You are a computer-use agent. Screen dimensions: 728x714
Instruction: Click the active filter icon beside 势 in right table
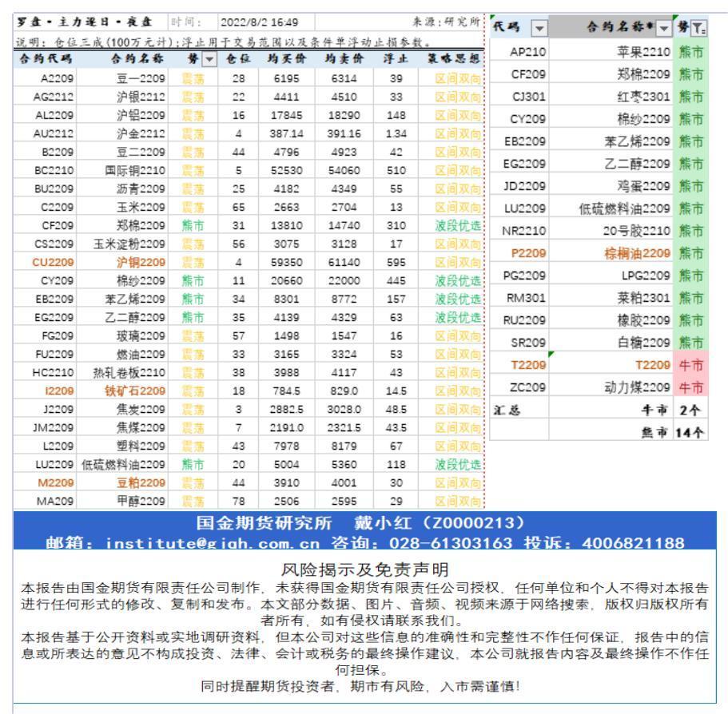(x=698, y=28)
